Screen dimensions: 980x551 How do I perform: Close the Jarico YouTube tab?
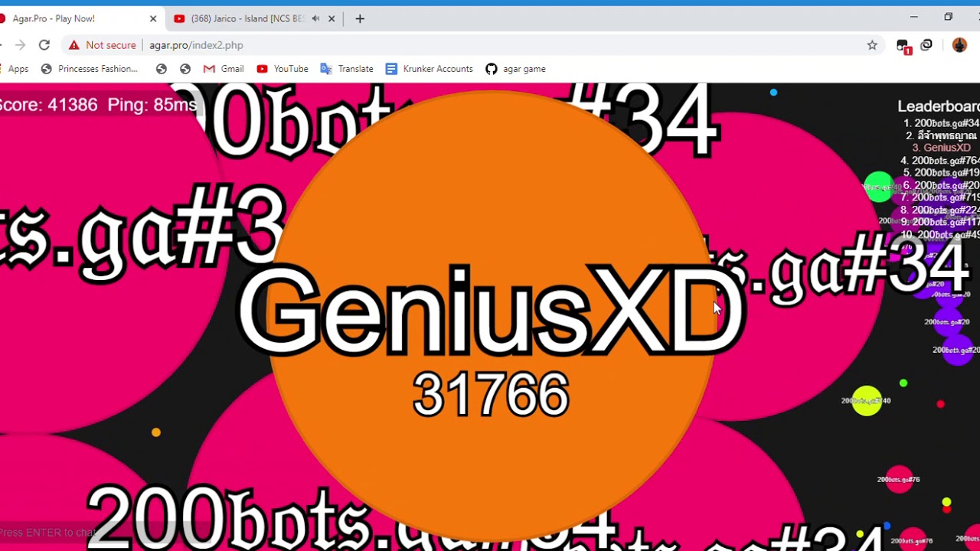[332, 18]
